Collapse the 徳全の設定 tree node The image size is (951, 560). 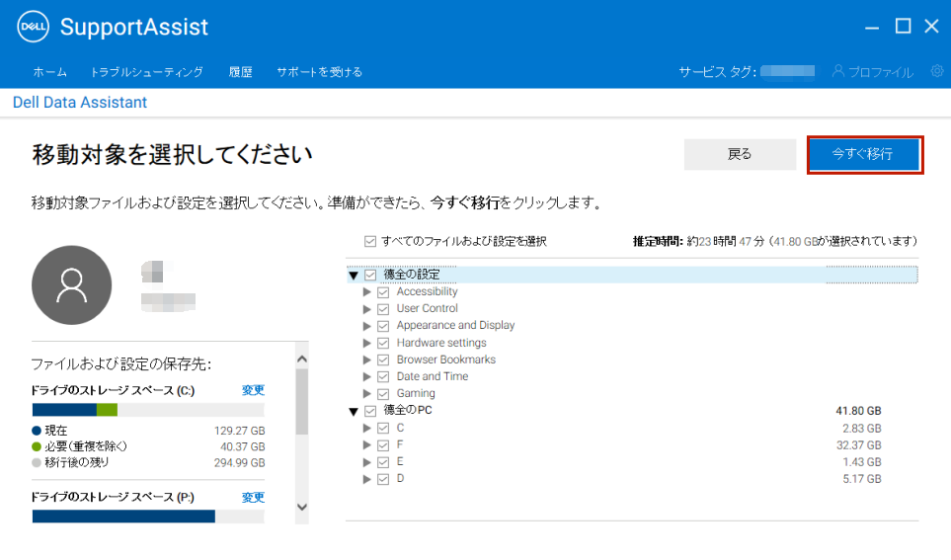click(x=354, y=276)
